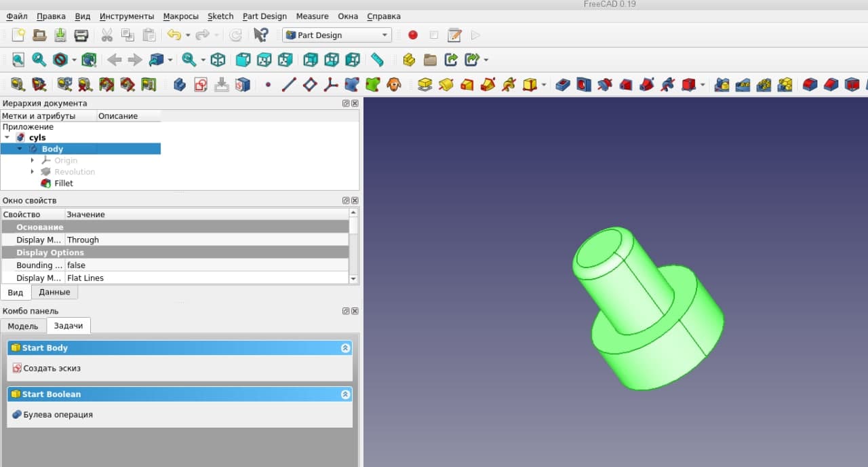Expand the Origin tree node
The height and width of the screenshot is (467, 868).
[x=32, y=160]
